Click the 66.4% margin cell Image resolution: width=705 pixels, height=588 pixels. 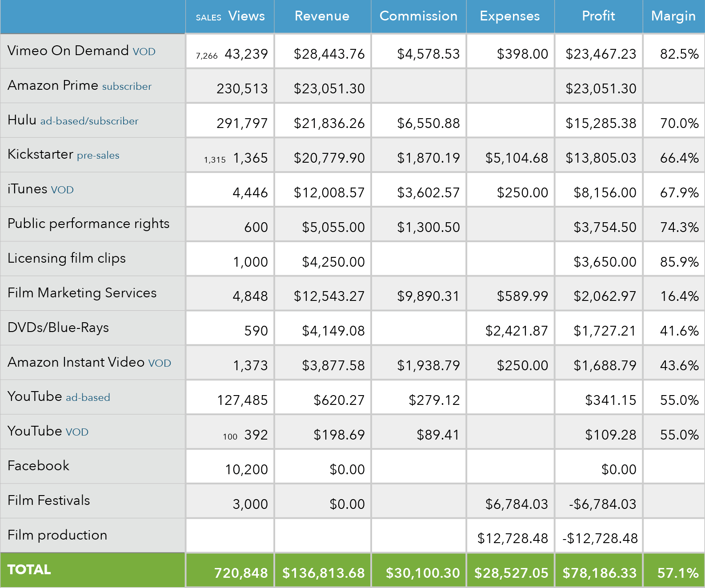point(674,155)
